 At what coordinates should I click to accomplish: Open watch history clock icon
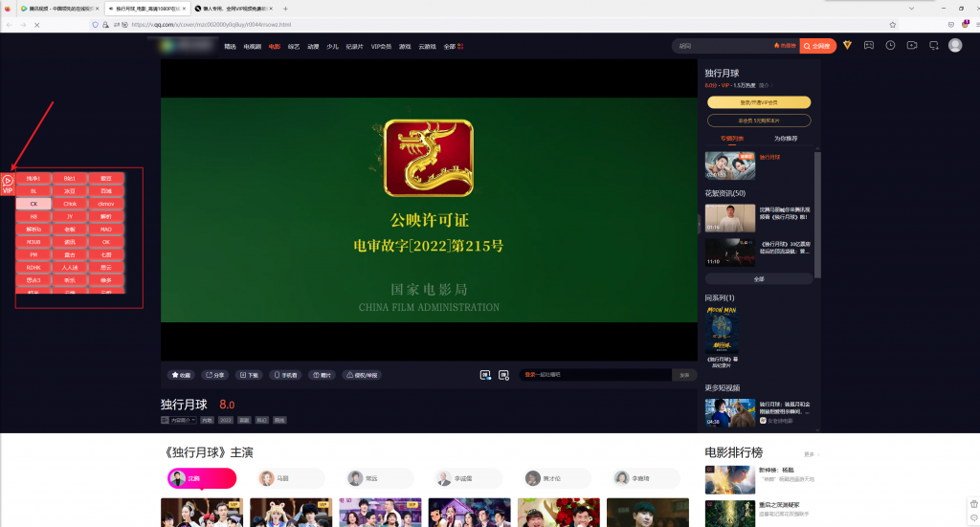891,45
